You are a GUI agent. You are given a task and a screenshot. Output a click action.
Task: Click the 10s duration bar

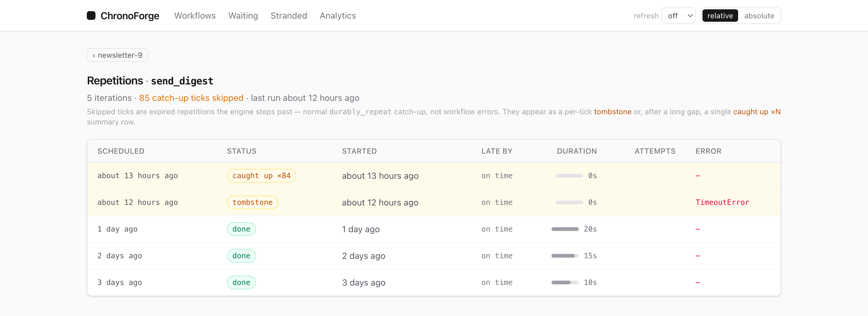pyautogui.click(x=565, y=282)
